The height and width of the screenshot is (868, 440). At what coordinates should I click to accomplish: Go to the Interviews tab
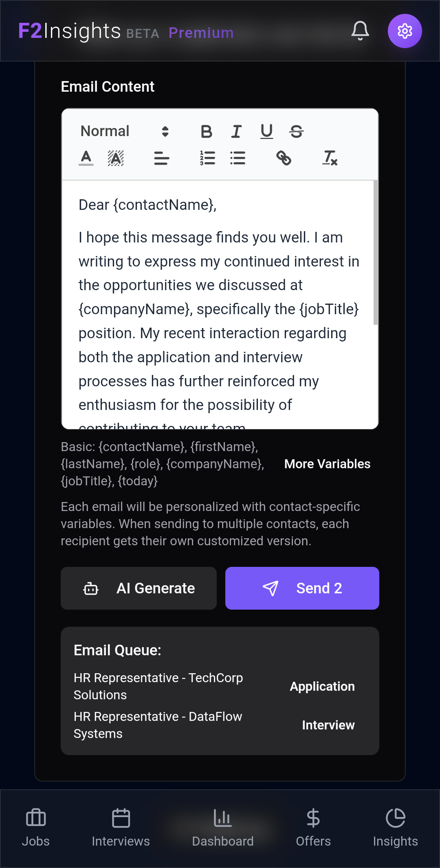pyautogui.click(x=121, y=828)
